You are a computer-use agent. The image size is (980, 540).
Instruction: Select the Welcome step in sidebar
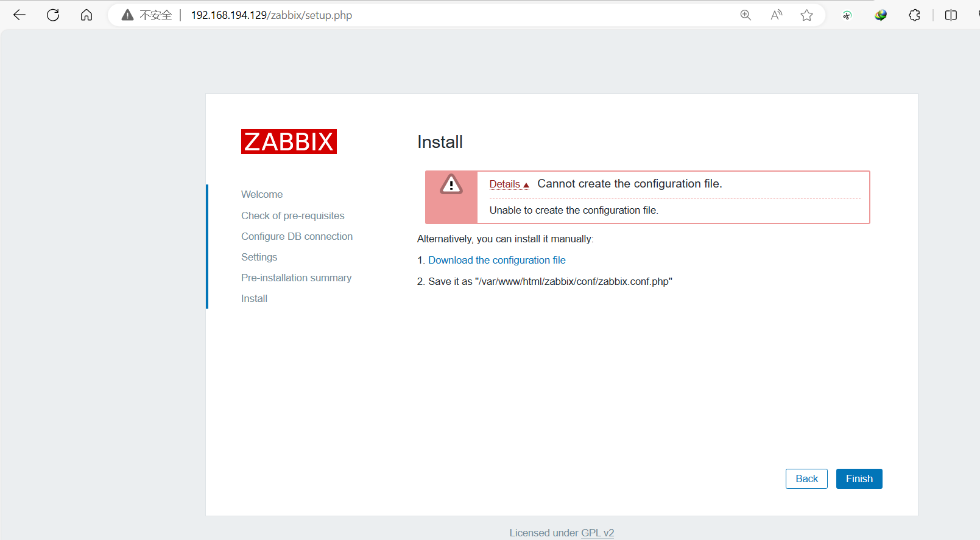[x=262, y=195]
